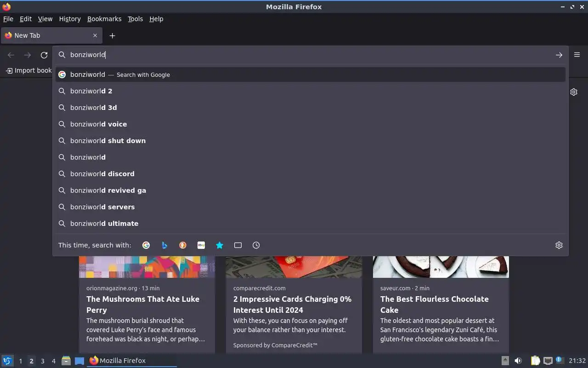Open search settings gear in dropdown
The height and width of the screenshot is (368, 588).
tap(559, 245)
